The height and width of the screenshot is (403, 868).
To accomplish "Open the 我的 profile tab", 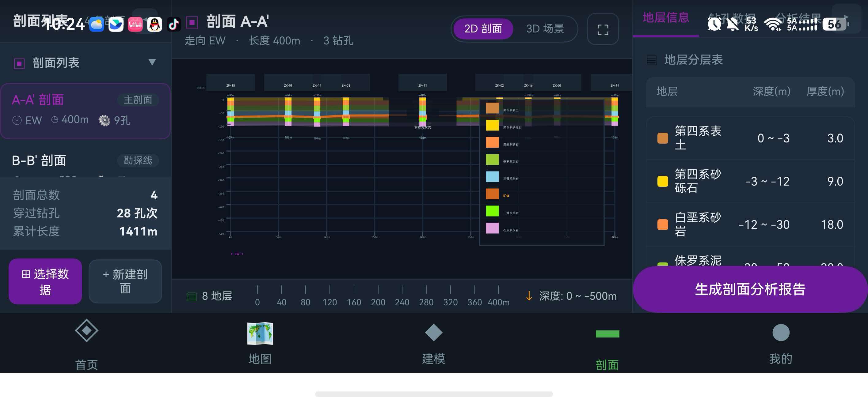I will pos(781,344).
